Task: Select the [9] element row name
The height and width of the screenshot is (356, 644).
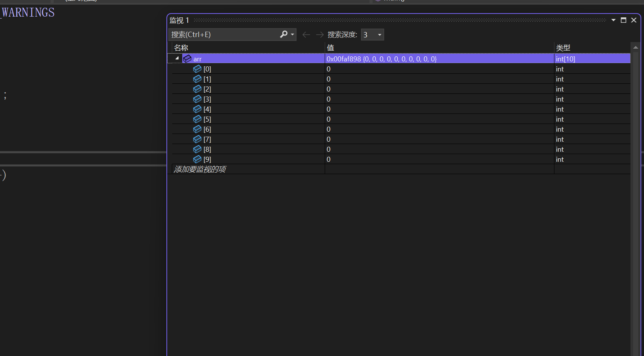Action: pyautogui.click(x=207, y=159)
